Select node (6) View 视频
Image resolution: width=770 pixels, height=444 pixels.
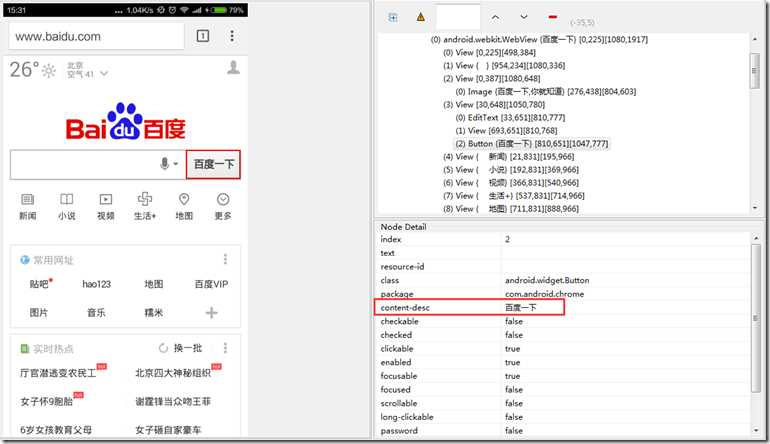pos(511,183)
